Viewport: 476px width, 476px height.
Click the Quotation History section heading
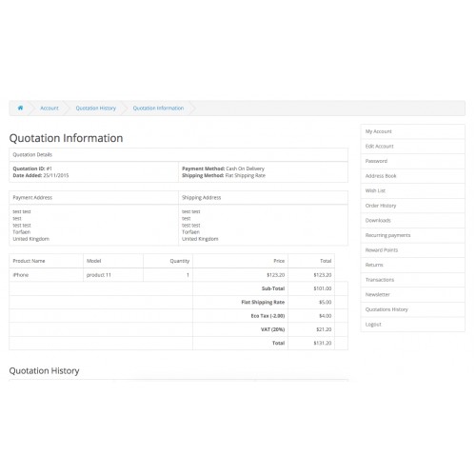tap(44, 370)
